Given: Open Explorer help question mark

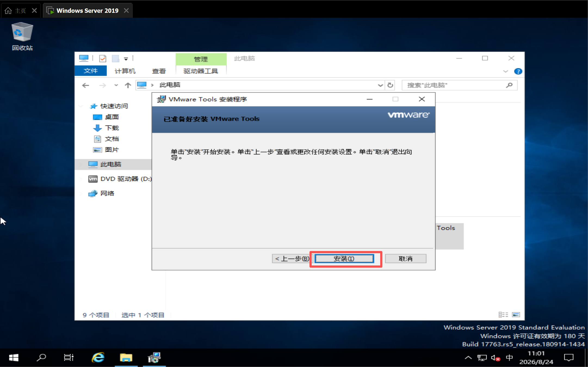Looking at the screenshot, I should (x=518, y=71).
